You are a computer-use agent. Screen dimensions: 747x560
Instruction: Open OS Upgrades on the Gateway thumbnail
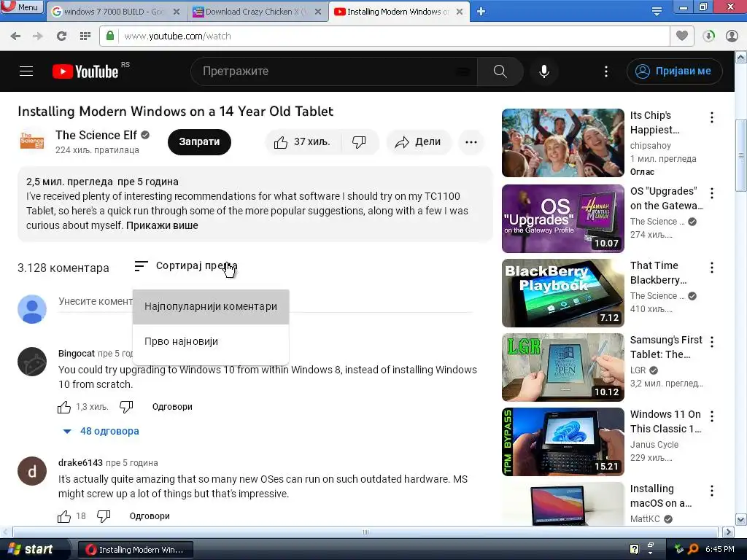562,219
